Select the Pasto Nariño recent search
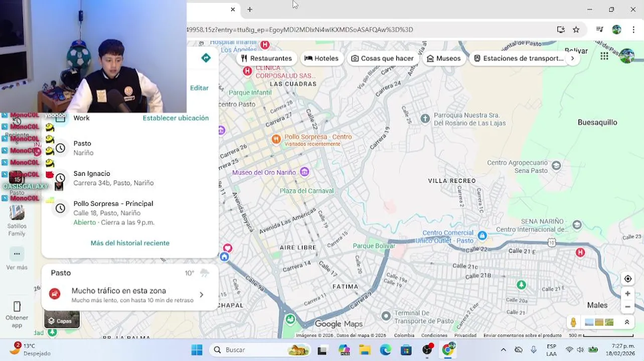644x361 pixels. 130,148
